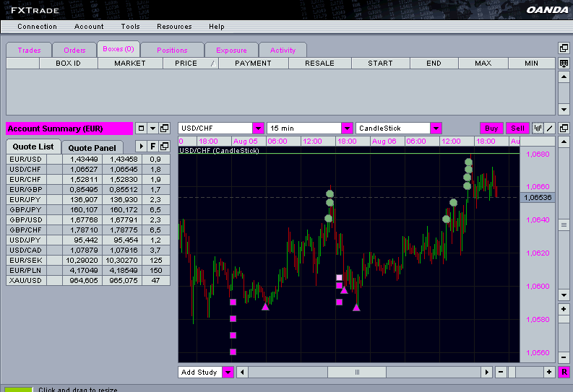Detach the trades table panel
The image size is (573, 392).
tap(564, 48)
